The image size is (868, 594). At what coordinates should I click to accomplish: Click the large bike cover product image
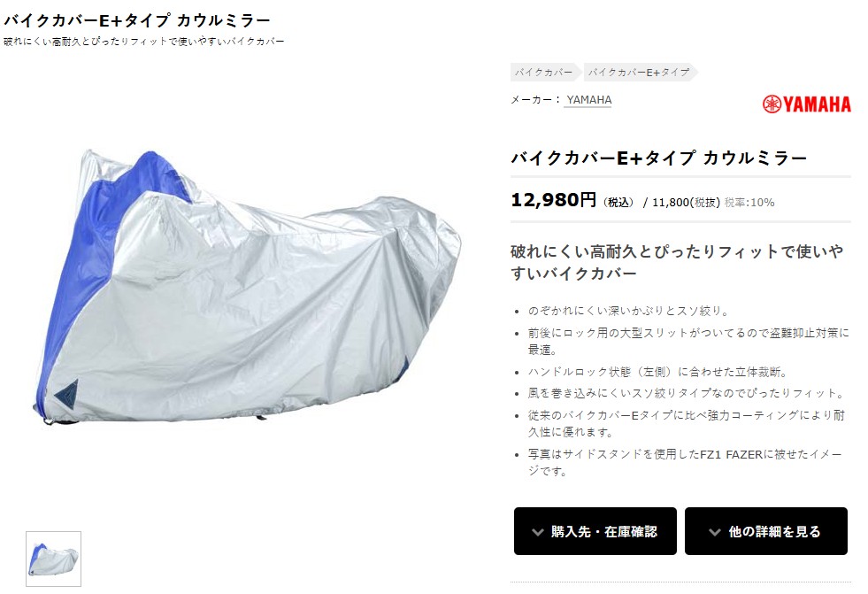(x=247, y=288)
